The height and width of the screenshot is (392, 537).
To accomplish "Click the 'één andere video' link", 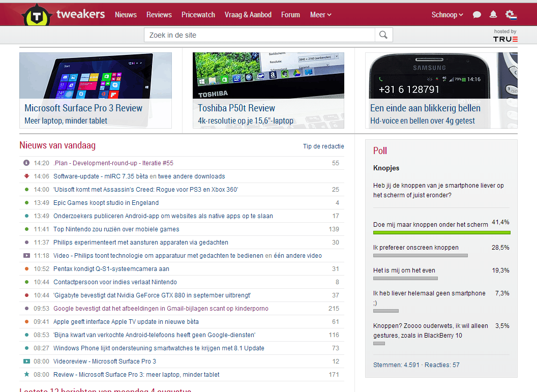I will (x=297, y=255).
